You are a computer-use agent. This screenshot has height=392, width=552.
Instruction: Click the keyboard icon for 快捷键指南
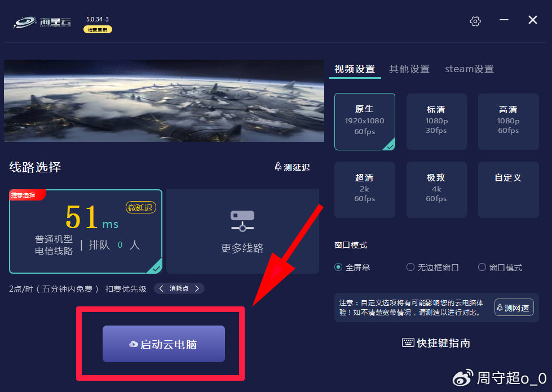tap(408, 342)
